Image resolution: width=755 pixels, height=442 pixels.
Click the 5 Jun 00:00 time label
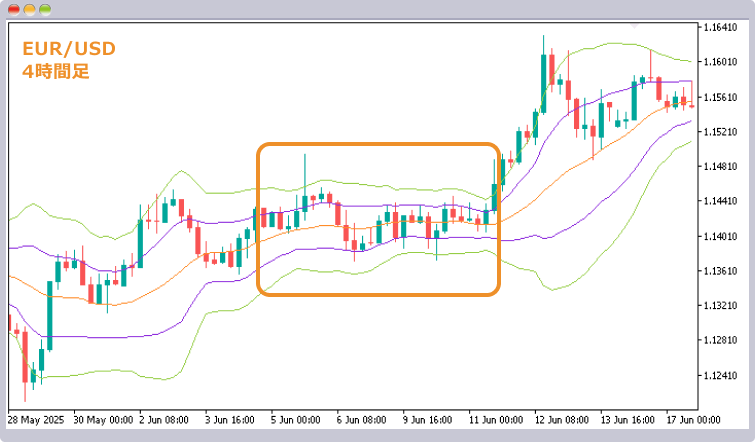point(294,419)
